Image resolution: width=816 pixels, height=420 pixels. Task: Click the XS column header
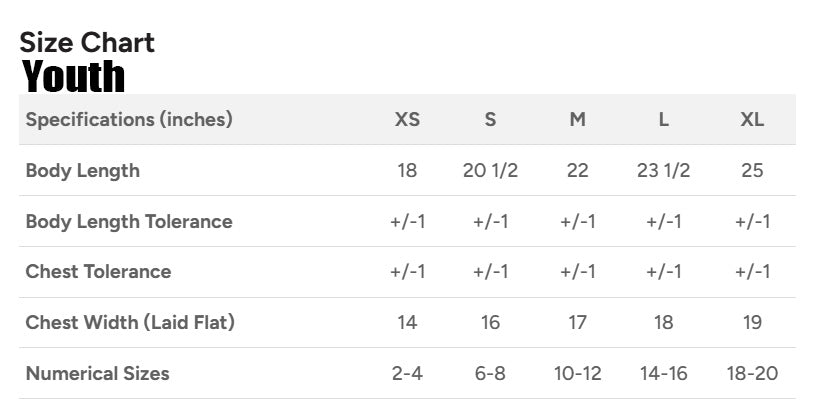click(407, 120)
